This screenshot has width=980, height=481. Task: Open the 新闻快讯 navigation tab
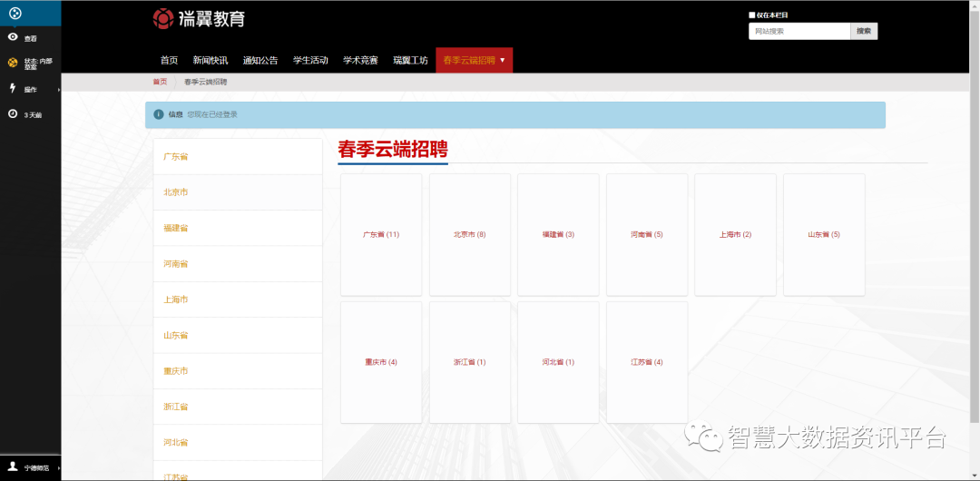coord(211,61)
